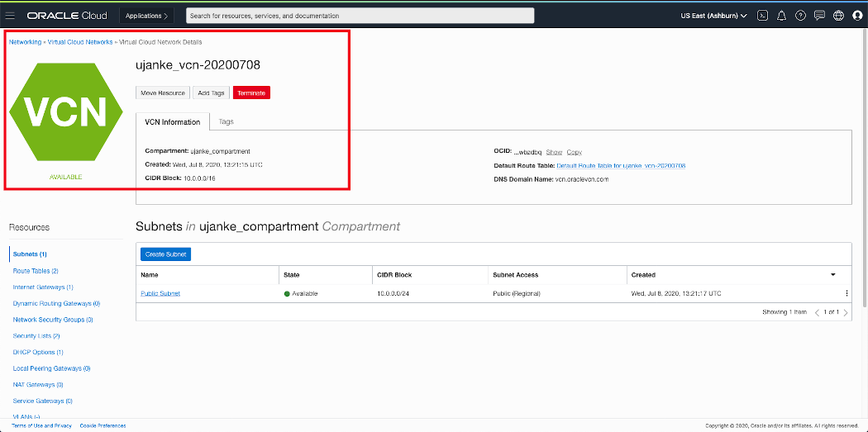Click the search resources field

[360, 16]
